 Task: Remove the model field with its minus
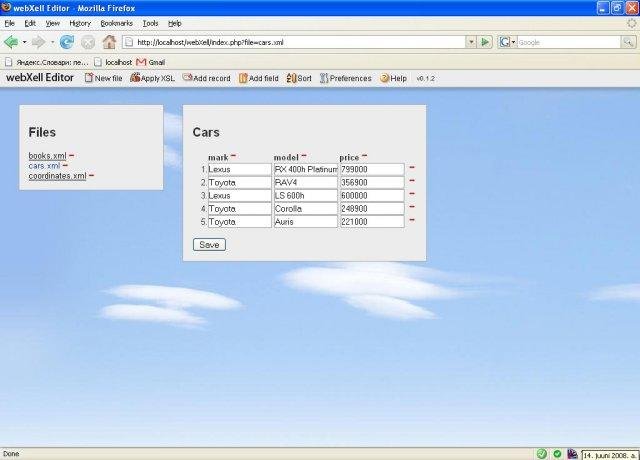pos(304,155)
